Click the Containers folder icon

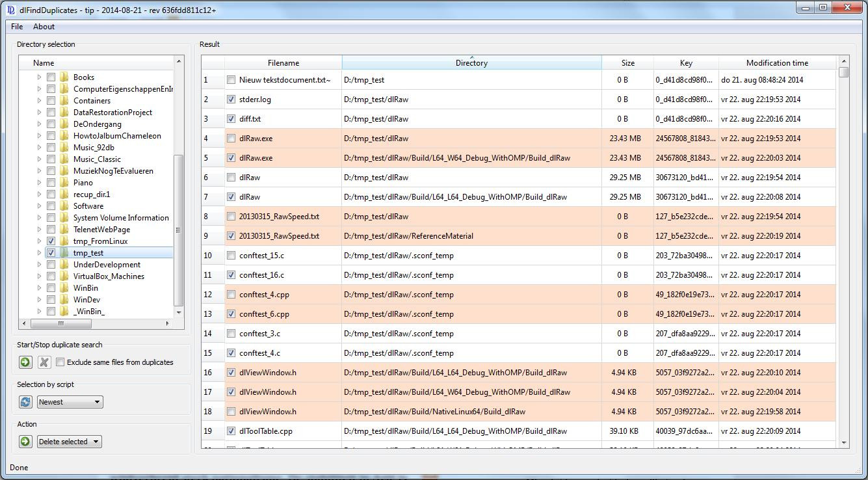(x=64, y=101)
